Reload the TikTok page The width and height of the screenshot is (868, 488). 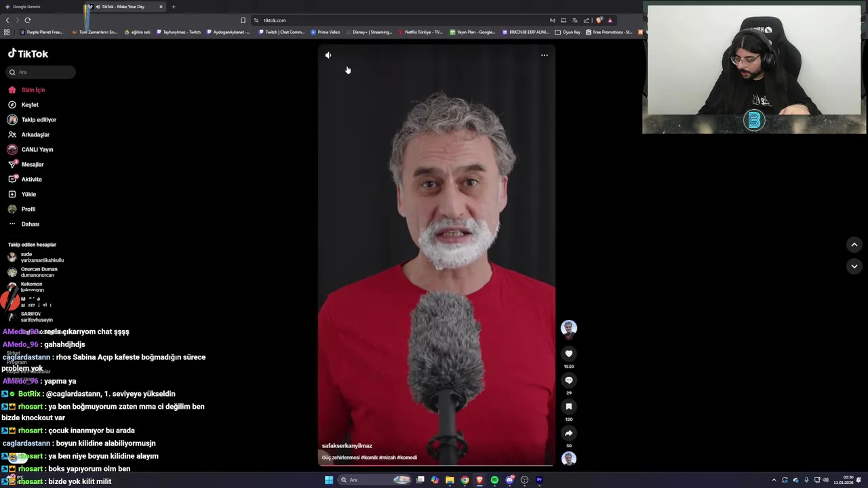click(x=28, y=20)
